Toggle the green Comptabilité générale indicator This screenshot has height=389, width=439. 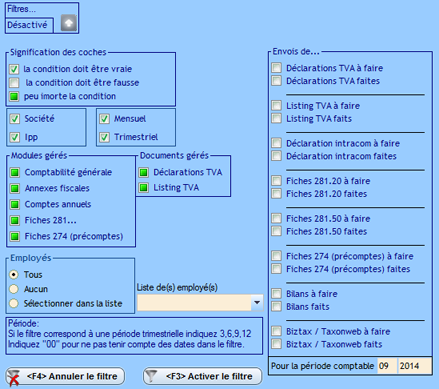coord(15,172)
